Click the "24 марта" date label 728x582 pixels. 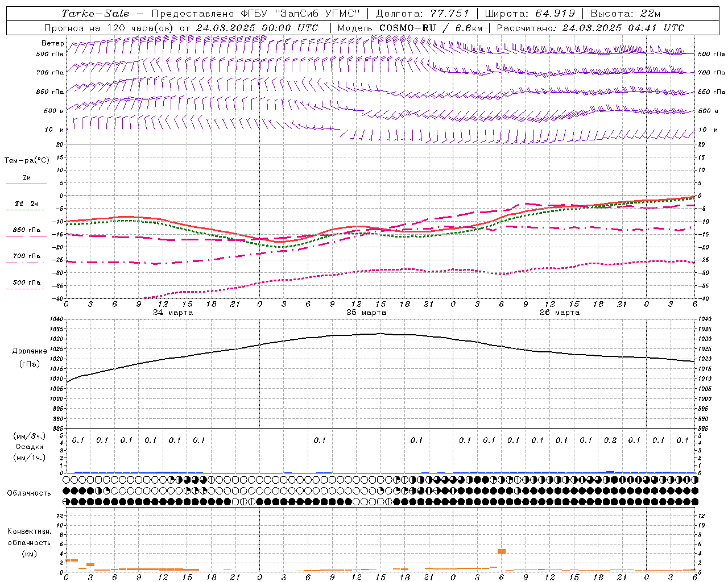(x=173, y=313)
